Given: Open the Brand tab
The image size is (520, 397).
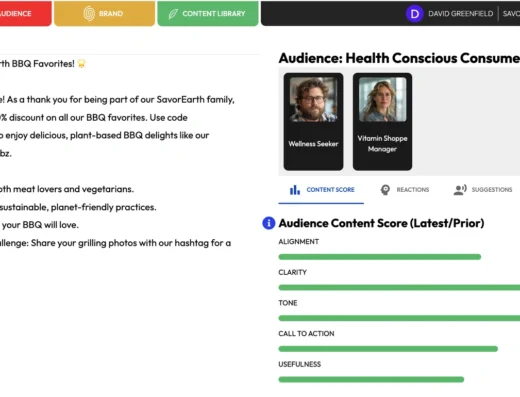Looking at the screenshot, I should pos(104,13).
